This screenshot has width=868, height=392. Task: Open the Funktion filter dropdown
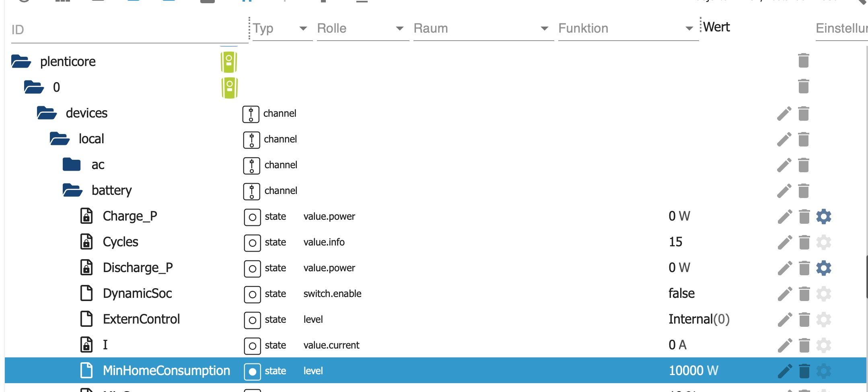689,29
